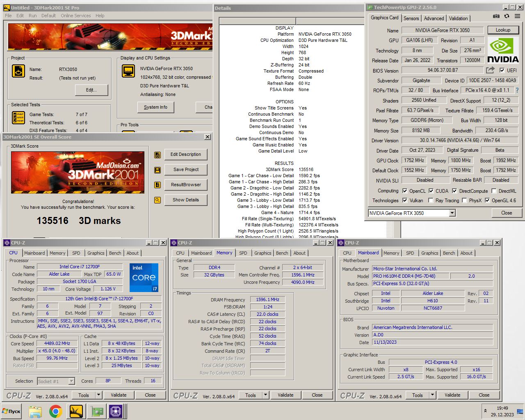This screenshot has width=525, height=420.
Task: Click the icon beside the ResultBrowser button
Action: [x=157, y=185]
